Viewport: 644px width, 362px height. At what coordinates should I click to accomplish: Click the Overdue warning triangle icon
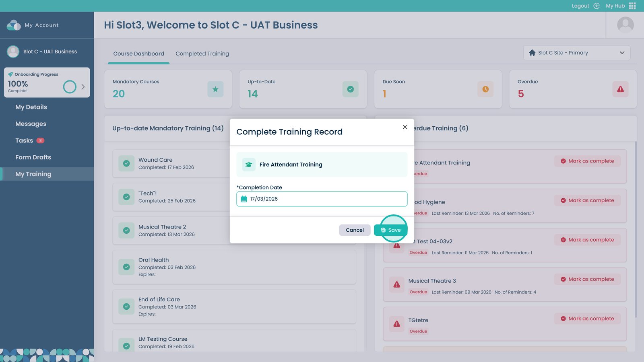point(620,89)
